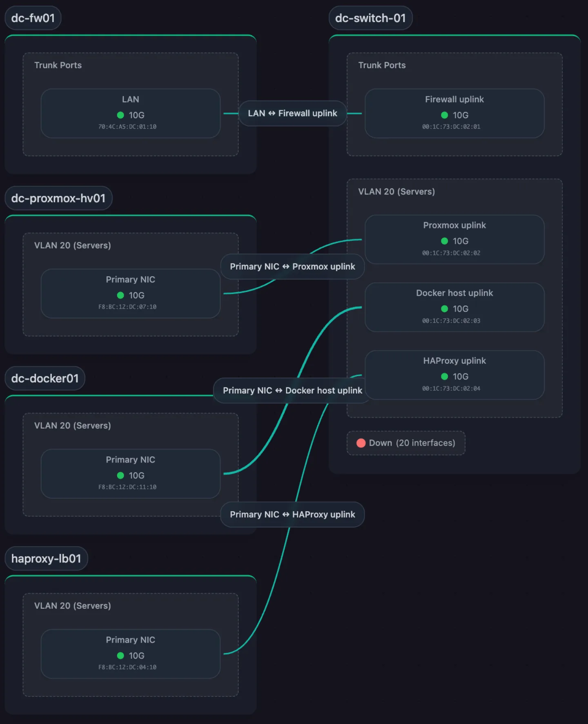Click green status dot on dc-docker01 Primary NIC
Screen dimensions: 588x724
click(x=120, y=475)
